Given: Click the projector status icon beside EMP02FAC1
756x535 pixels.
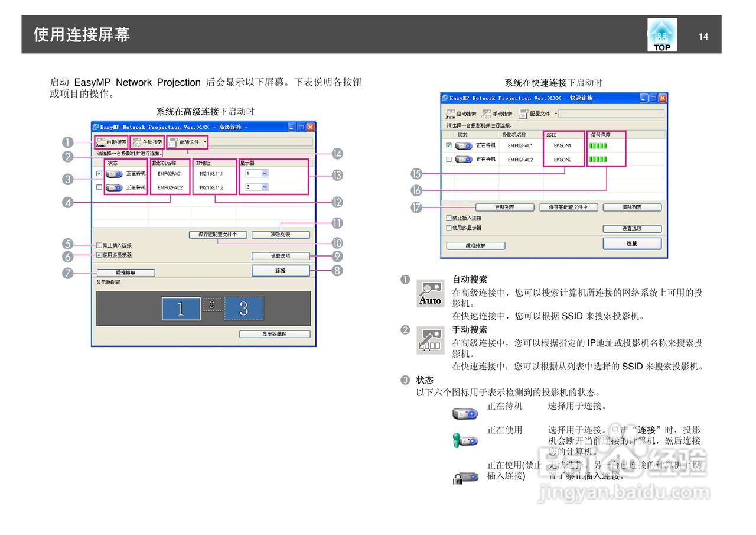Looking at the screenshot, I should point(115,174).
